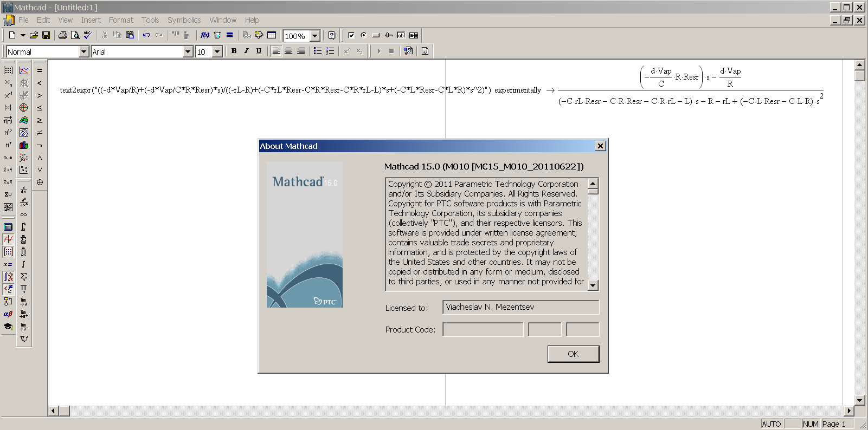Viewport: 868px width, 430px height.
Task: Open the Symbolics menu
Action: (184, 20)
